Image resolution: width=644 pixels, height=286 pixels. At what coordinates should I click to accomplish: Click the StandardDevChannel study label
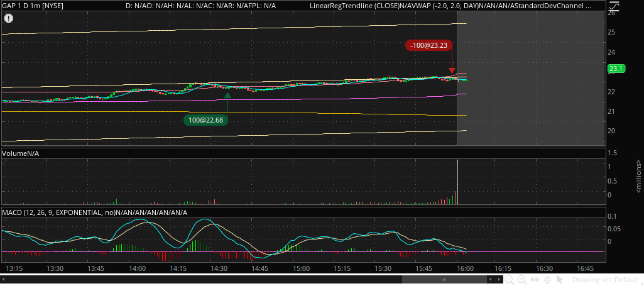(550, 6)
